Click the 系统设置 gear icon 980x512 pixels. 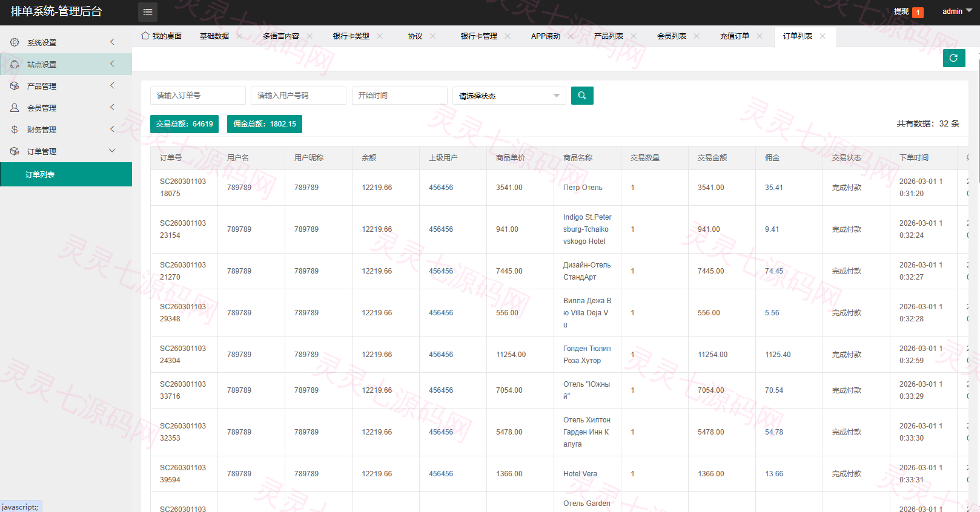pyautogui.click(x=15, y=42)
